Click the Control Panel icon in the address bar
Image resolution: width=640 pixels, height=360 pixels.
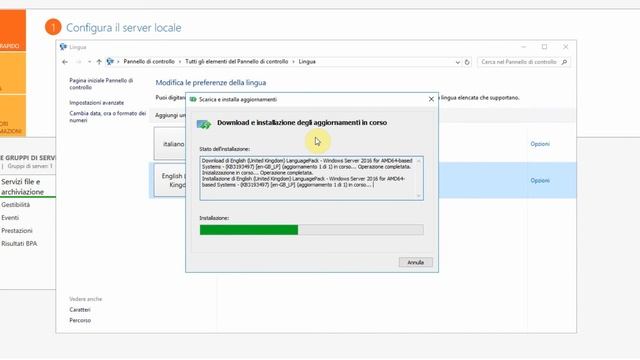[110, 62]
